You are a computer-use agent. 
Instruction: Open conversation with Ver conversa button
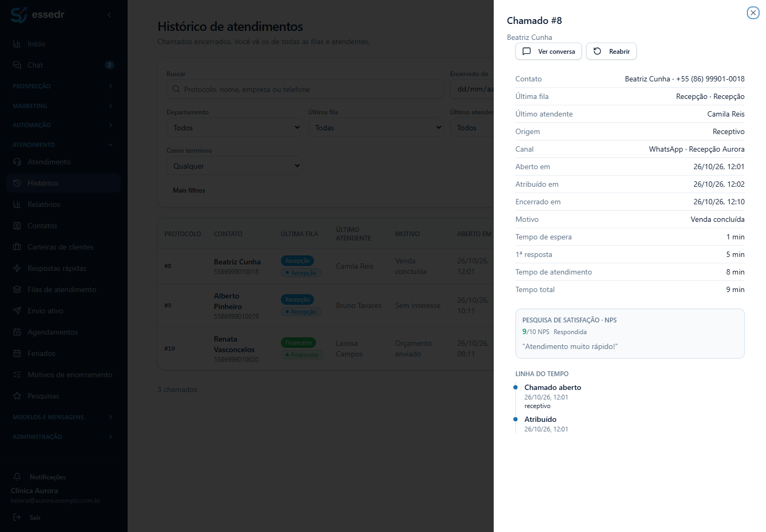(548, 52)
